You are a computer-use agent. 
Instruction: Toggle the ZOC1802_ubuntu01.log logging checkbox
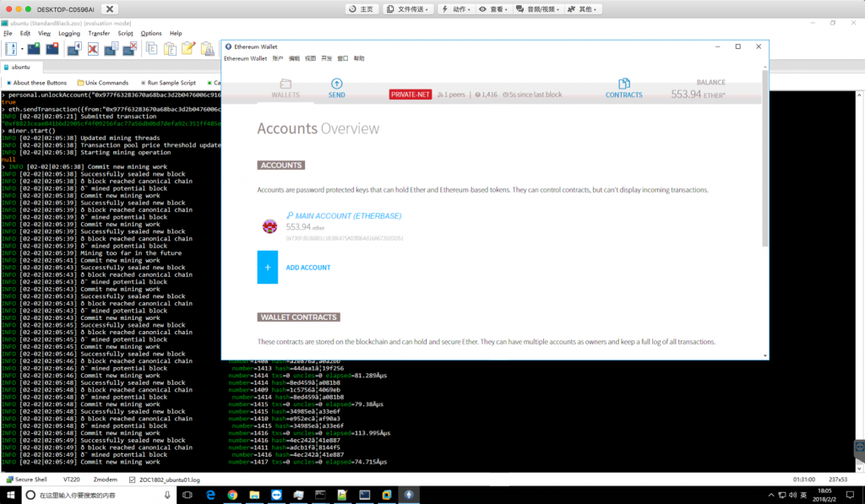tap(133, 480)
